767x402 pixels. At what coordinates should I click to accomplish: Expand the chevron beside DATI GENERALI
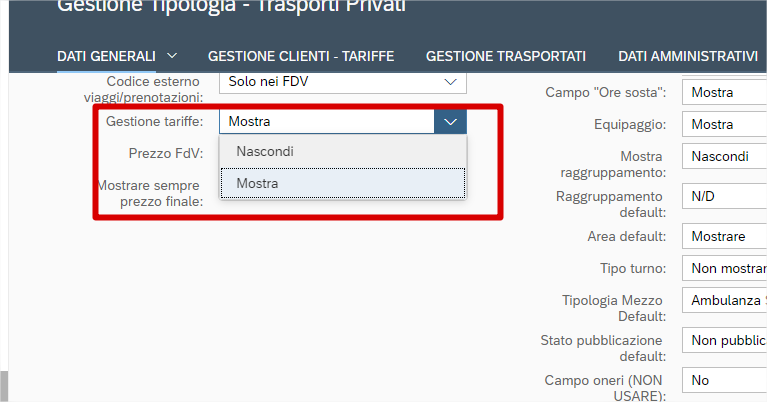172,55
